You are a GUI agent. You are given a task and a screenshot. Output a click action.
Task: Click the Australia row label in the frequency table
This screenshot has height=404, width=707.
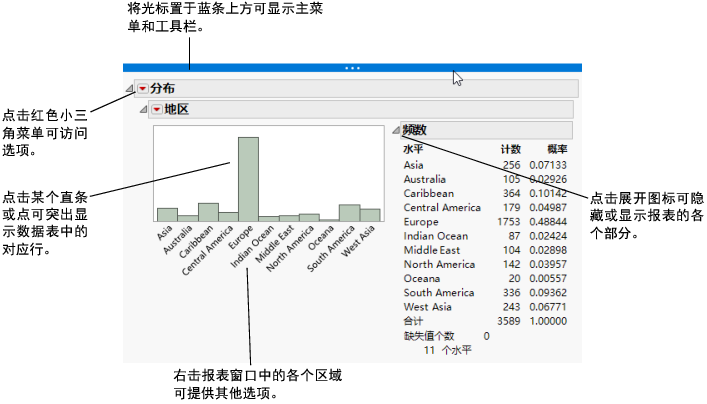click(425, 179)
